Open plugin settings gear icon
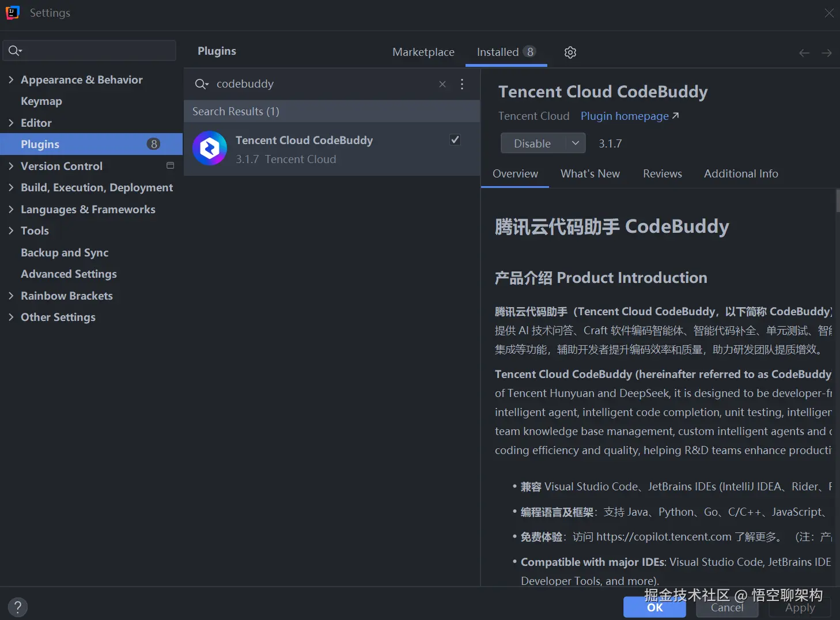Viewport: 840px width, 620px height. coord(570,52)
